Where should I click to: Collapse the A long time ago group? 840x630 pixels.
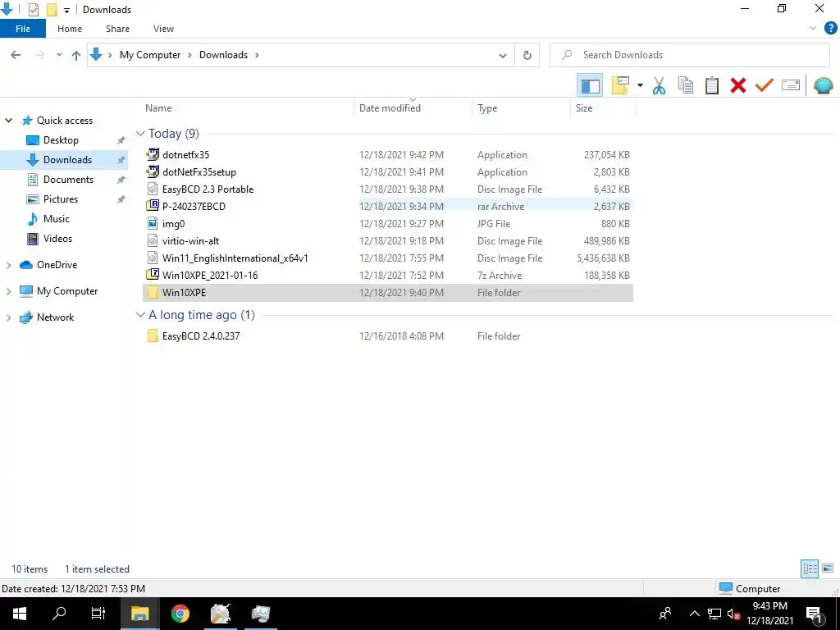(x=140, y=315)
